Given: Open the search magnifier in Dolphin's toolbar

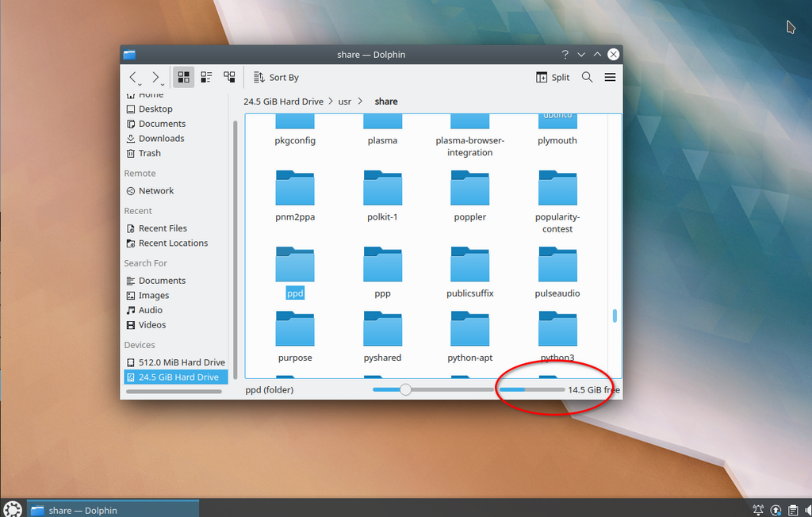Looking at the screenshot, I should coord(587,77).
